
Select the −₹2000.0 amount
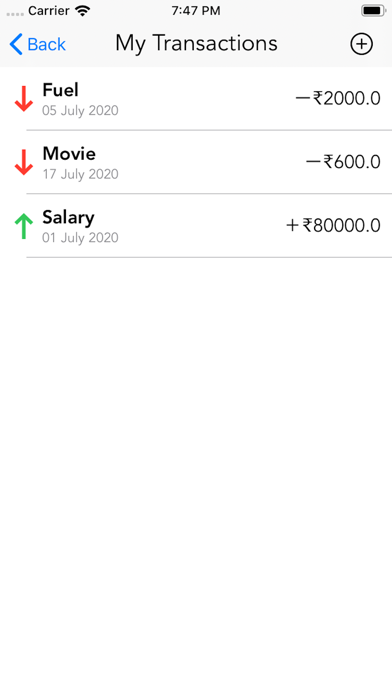click(x=338, y=98)
